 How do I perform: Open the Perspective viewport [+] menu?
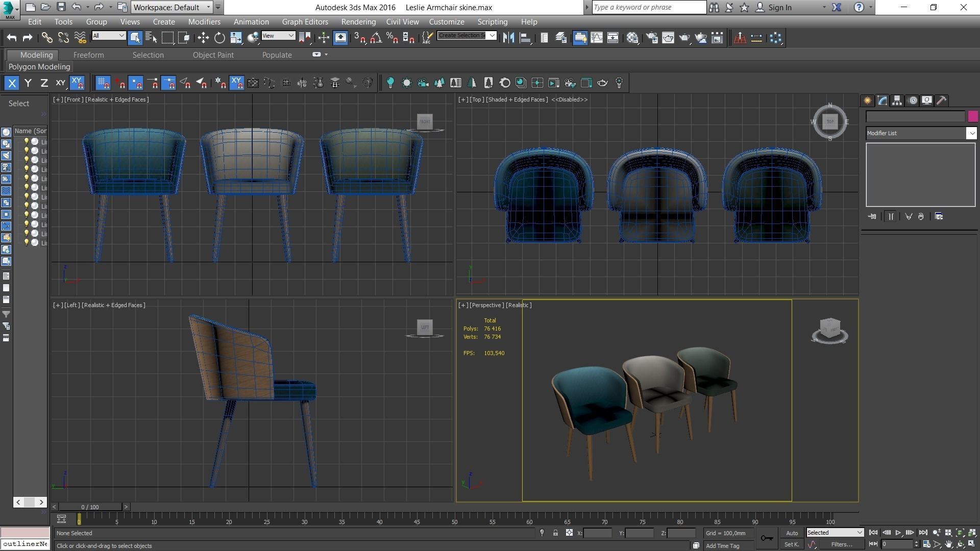(x=463, y=305)
